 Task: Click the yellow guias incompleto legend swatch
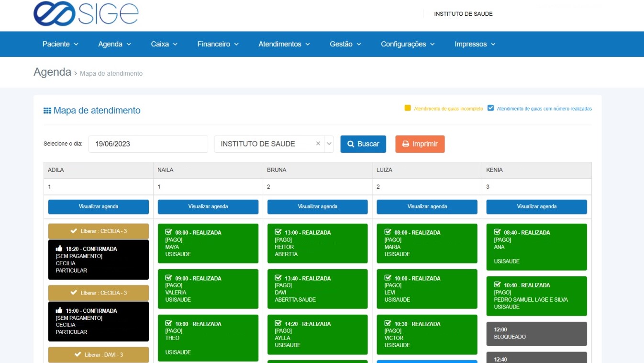pos(408,108)
